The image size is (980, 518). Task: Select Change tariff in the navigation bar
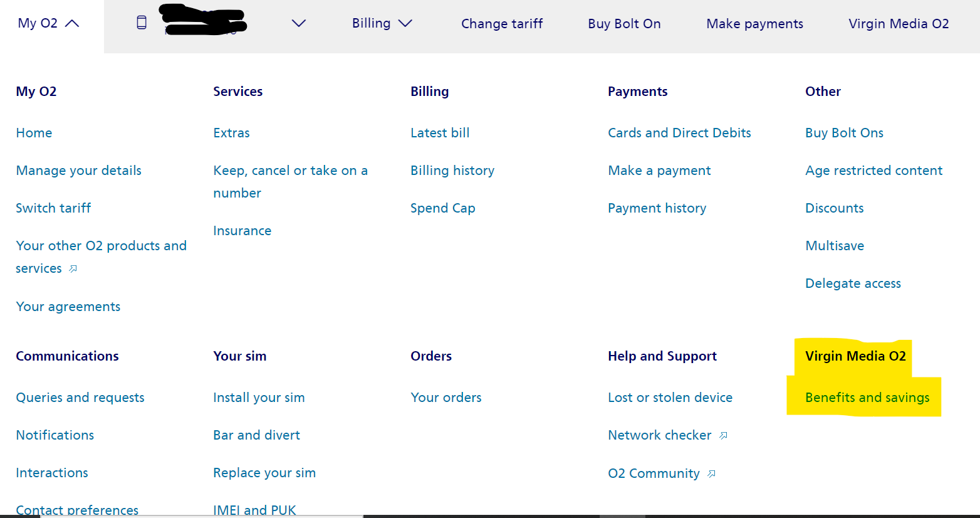[502, 24]
